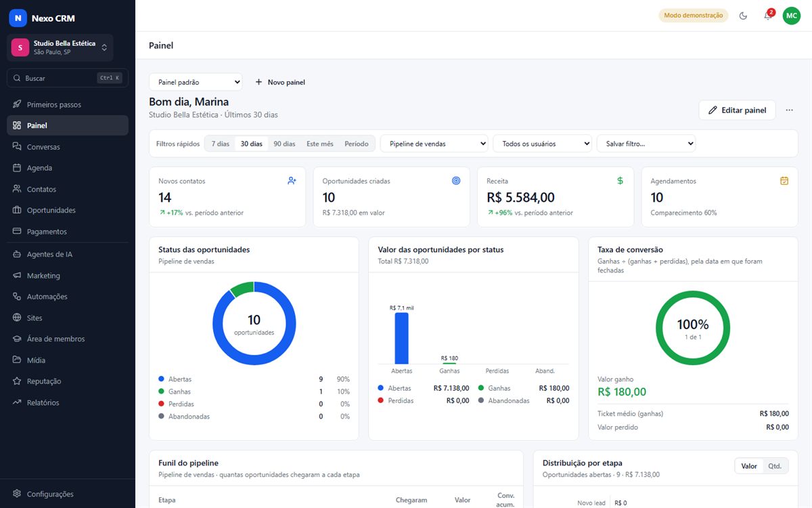Go to Marketing menu item

pos(68,276)
